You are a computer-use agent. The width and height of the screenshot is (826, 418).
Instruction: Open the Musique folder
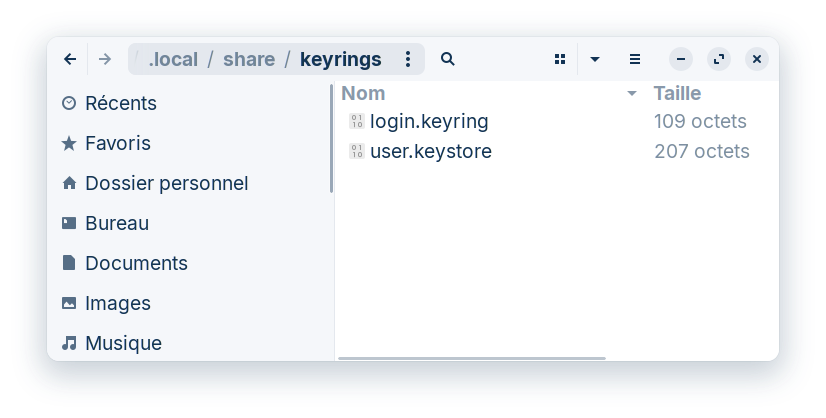[122, 343]
